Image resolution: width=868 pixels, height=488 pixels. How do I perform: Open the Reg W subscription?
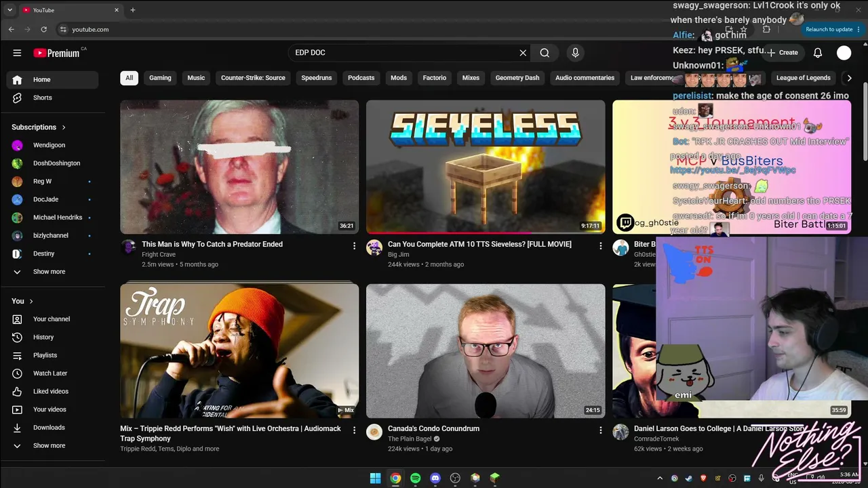pos(52,182)
